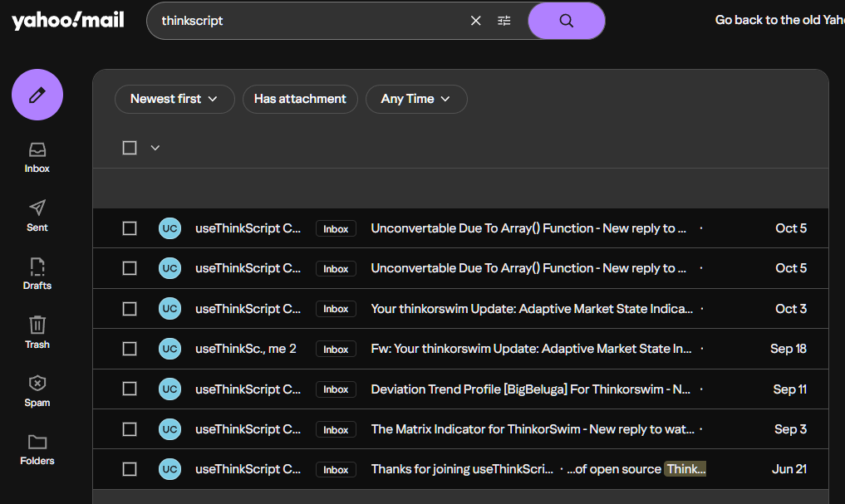Expand the arrow beside select-all checkbox
The width and height of the screenshot is (845, 504).
click(x=155, y=148)
